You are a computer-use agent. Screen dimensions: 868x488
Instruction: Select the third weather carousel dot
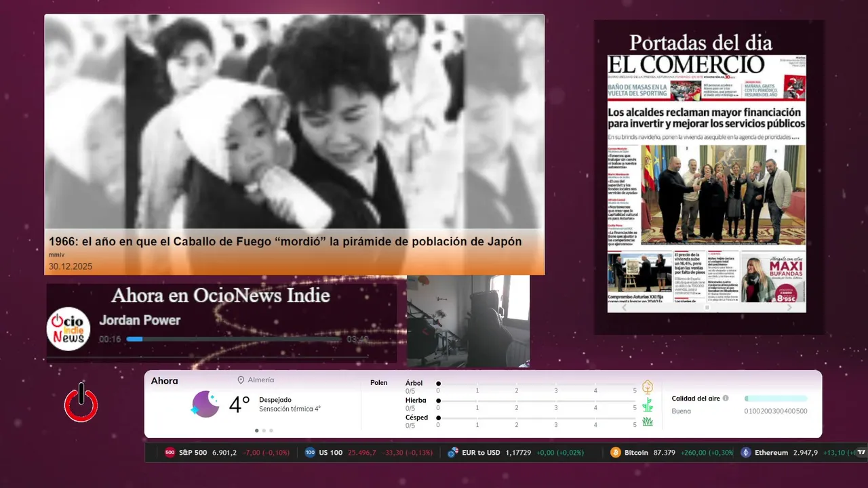[x=271, y=430]
